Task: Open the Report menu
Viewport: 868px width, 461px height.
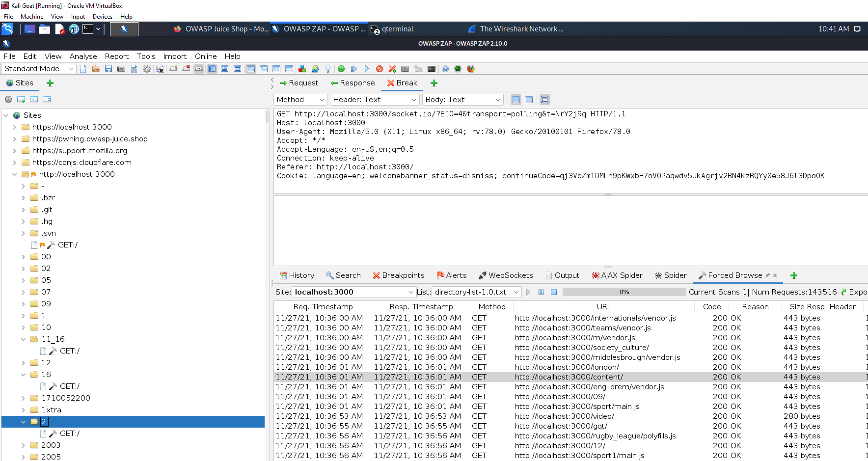Action: tap(116, 56)
